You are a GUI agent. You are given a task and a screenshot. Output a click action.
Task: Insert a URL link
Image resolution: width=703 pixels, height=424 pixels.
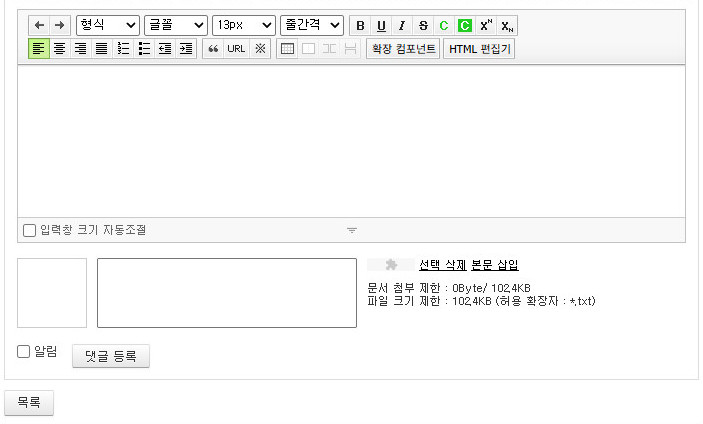tap(236, 48)
